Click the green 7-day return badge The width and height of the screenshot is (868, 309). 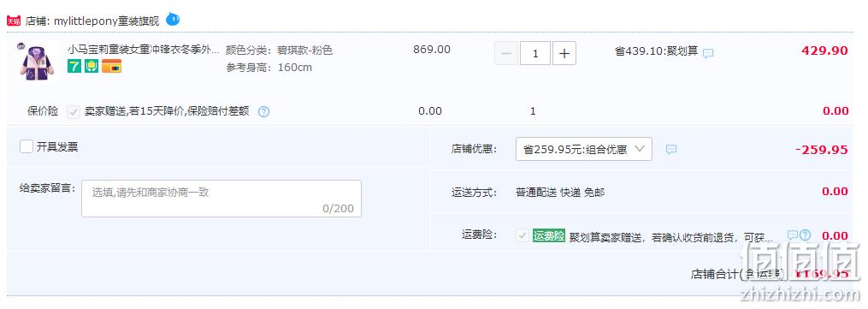tap(74, 67)
